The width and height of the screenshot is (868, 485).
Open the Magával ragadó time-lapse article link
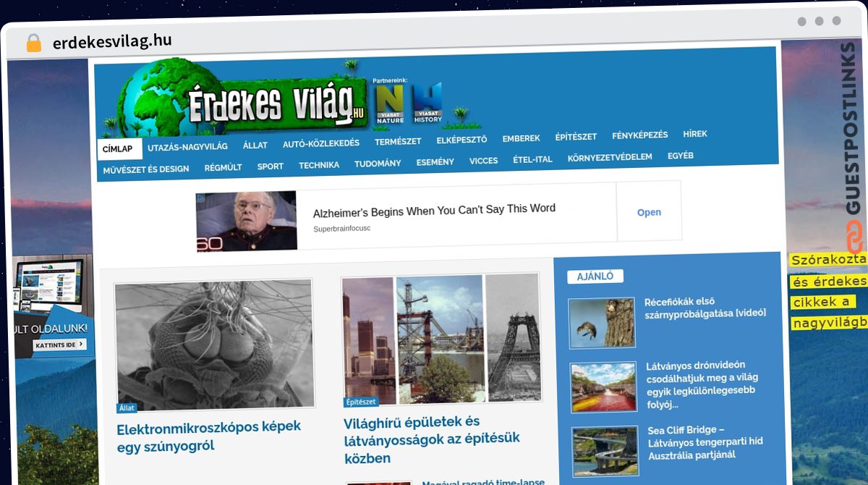pos(483,481)
